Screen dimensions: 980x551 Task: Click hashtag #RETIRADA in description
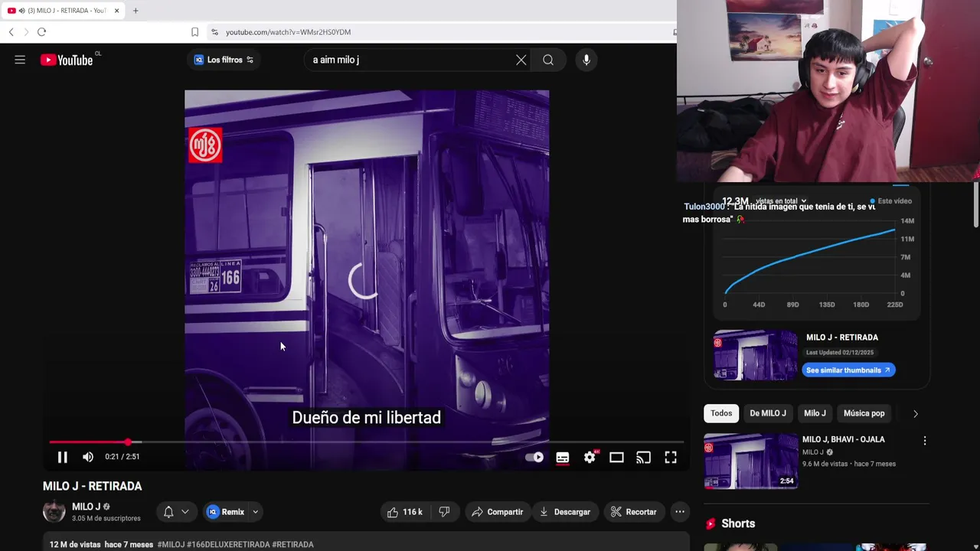click(x=292, y=544)
